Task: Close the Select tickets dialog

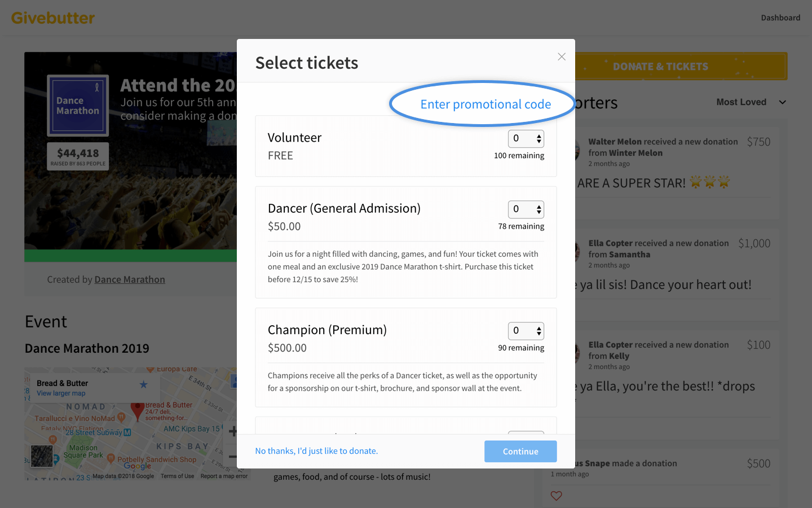Action: tap(562, 56)
